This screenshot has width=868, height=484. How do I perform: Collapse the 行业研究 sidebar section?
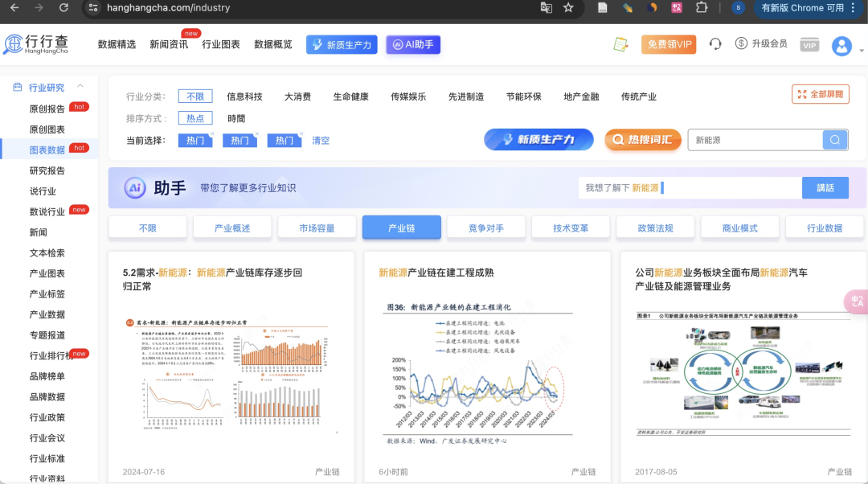point(80,87)
